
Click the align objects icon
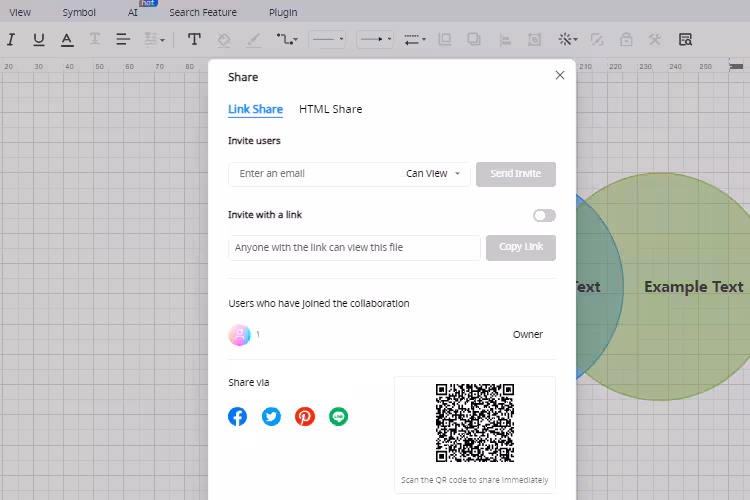505,39
